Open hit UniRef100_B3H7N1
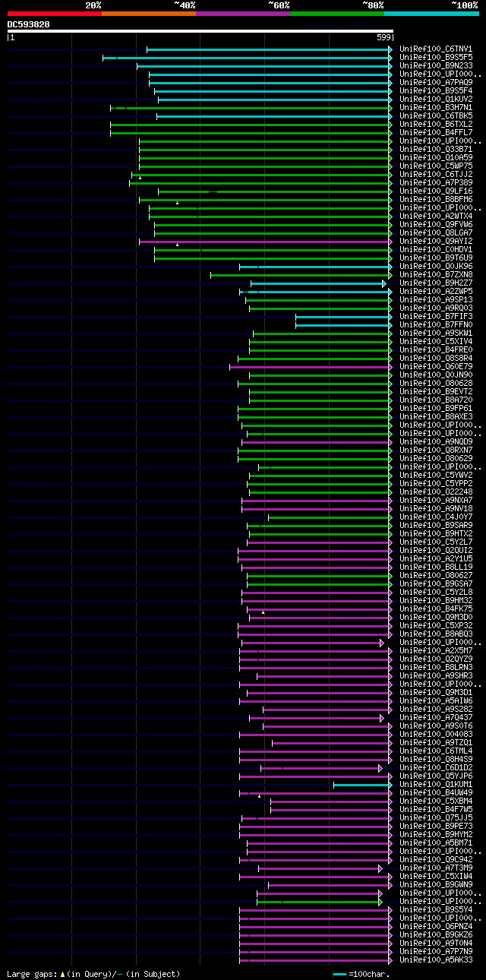This screenshot has height=980, width=486. point(436,108)
